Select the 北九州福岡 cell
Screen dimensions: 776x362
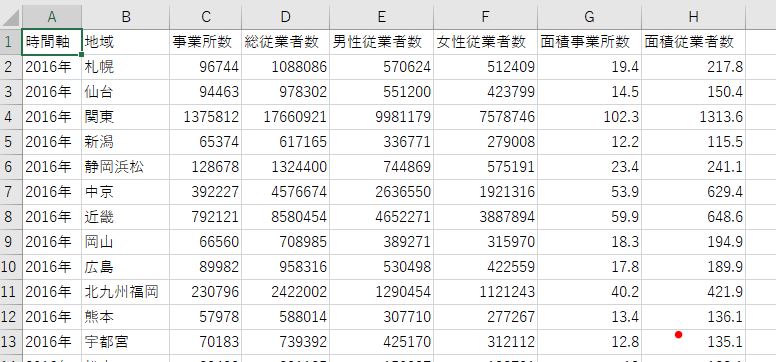[126, 292]
